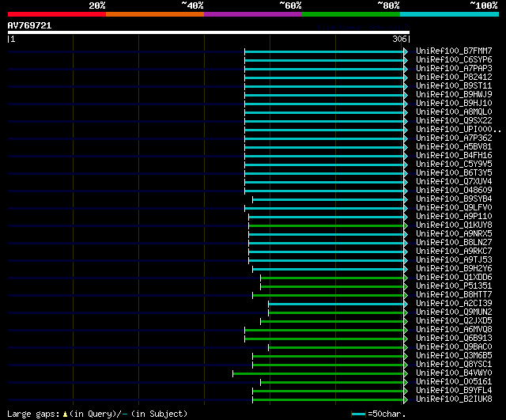Select UniRef100_Q7XUV4 hit label
Screen dimensions: 506x420
point(454,182)
